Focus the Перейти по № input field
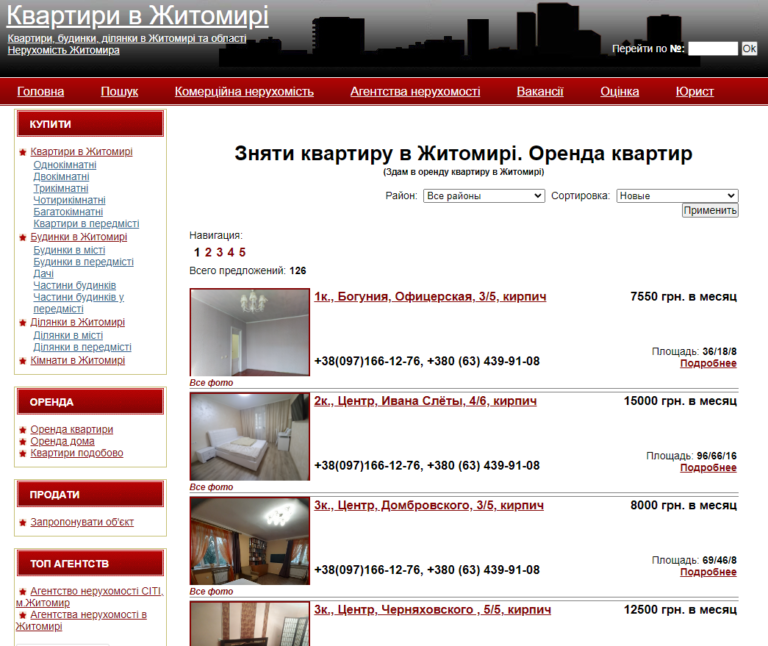The height and width of the screenshot is (646, 768). tap(712, 48)
